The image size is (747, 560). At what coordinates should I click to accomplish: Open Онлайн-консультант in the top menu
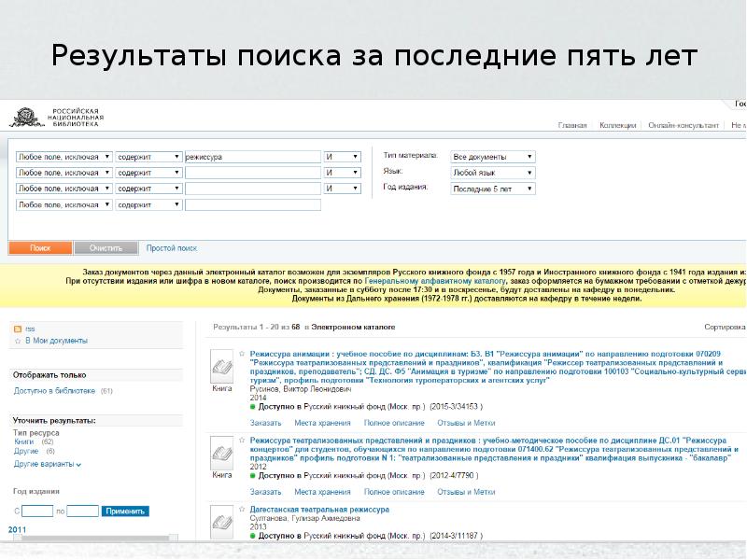coord(684,125)
